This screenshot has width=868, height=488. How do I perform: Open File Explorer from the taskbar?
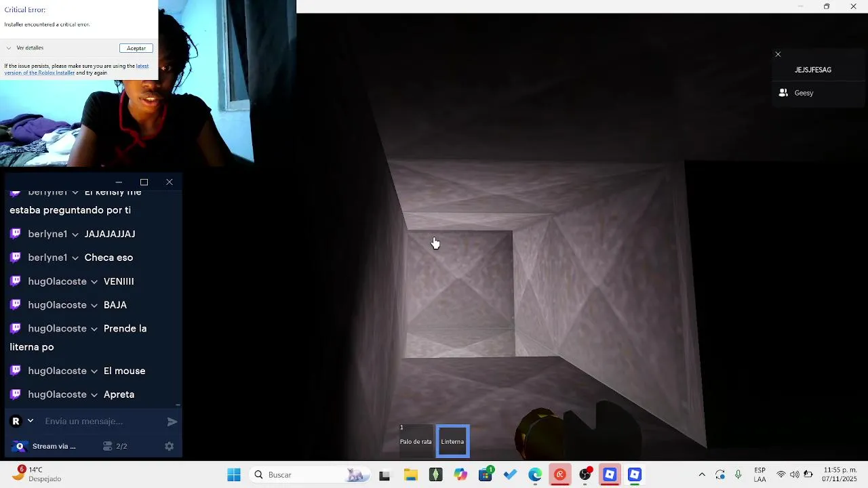(x=410, y=475)
